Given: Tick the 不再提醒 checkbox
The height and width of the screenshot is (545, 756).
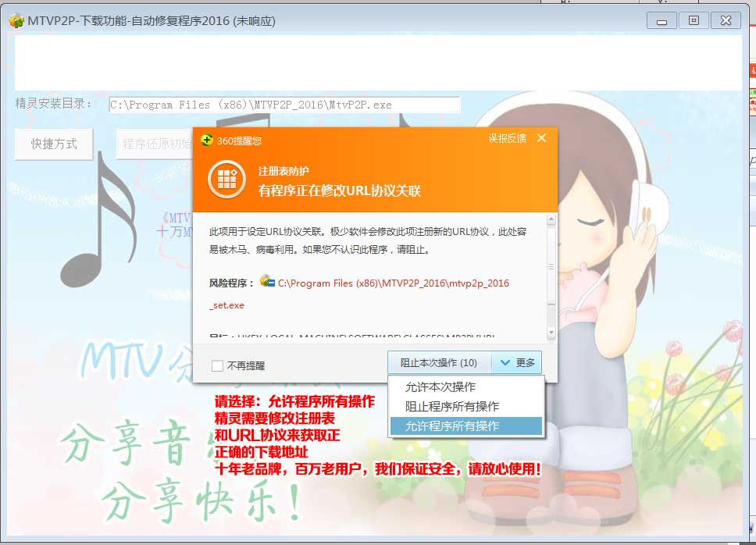Looking at the screenshot, I should pyautogui.click(x=217, y=365).
